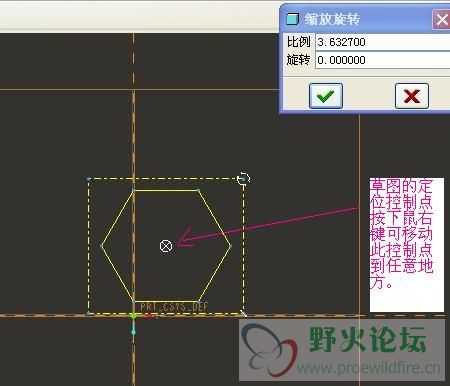Select the hexagon's rightmost vertex

(230, 246)
